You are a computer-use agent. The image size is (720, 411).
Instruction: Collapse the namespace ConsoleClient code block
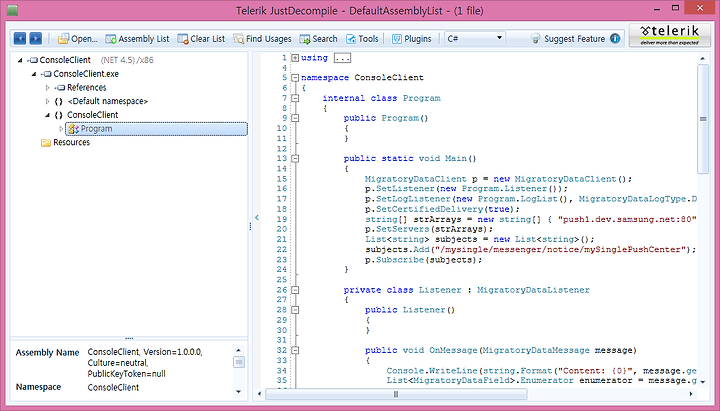tap(295, 78)
